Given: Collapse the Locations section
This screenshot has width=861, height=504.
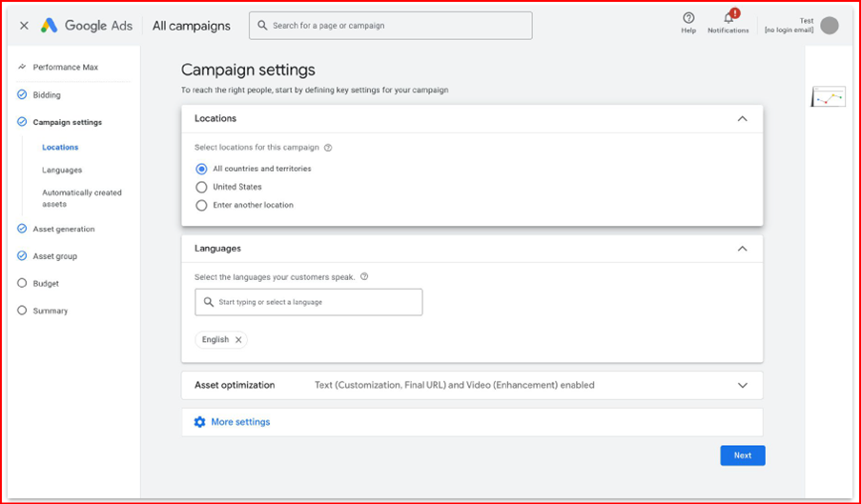Looking at the screenshot, I should click(742, 119).
